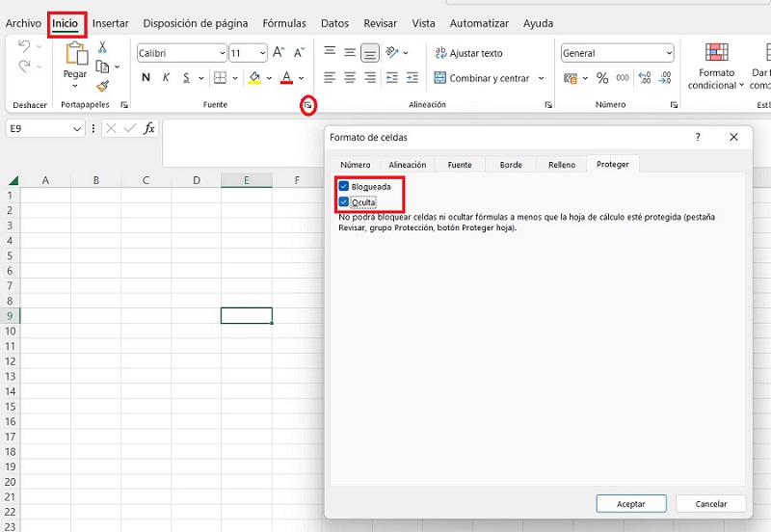Viewport: 771px width, 532px height.
Task: Align text left icon
Action: (330, 78)
